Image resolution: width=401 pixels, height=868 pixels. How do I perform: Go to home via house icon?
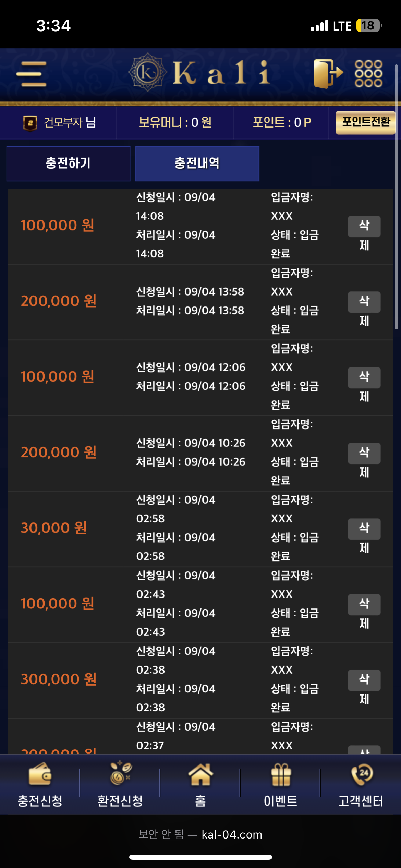[200, 774]
